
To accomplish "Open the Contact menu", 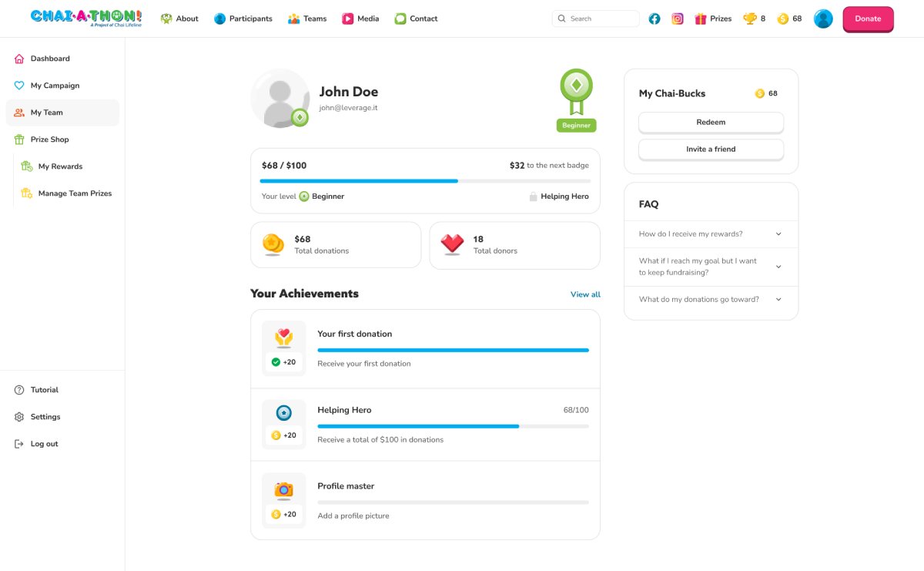I will tap(416, 18).
